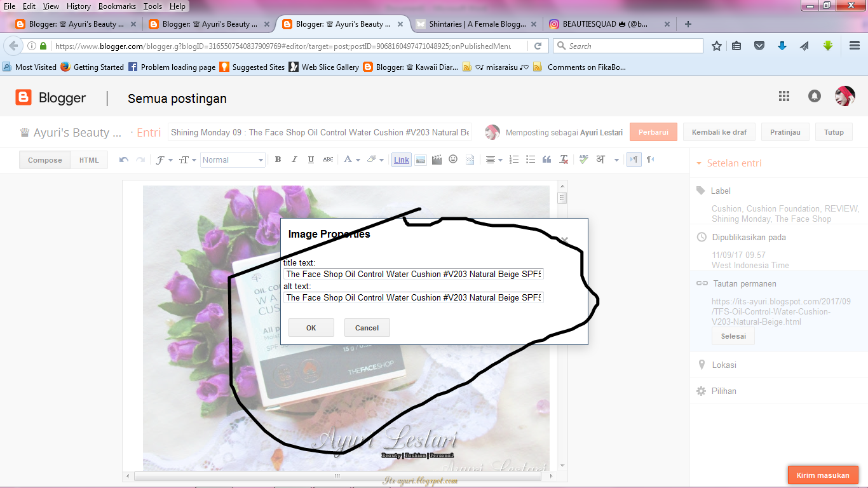Screen dimensions: 868x488
Task: Open the Firefox hamburger menu
Action: pos(855,46)
